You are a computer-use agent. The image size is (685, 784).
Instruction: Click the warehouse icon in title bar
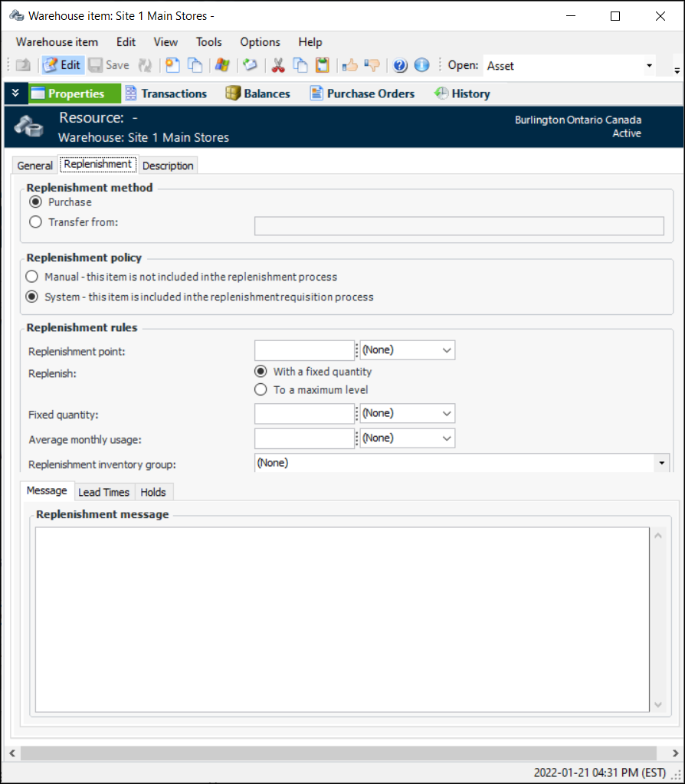(17, 15)
